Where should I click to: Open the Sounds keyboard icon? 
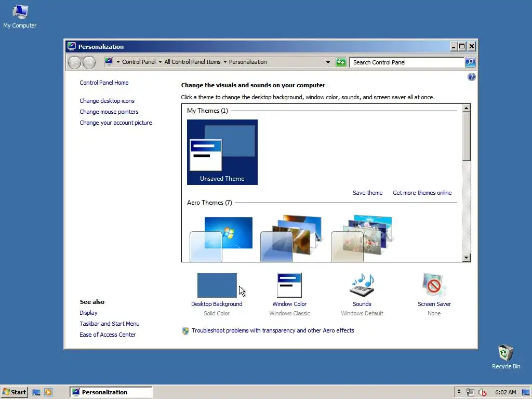[362, 285]
